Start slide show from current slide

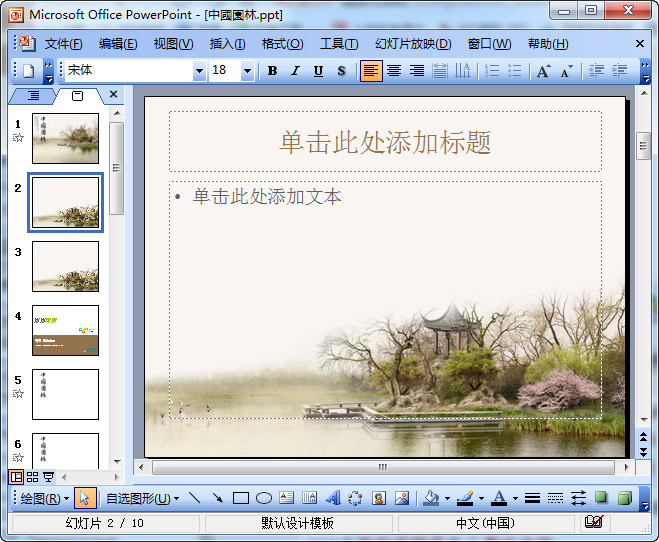click(x=49, y=477)
